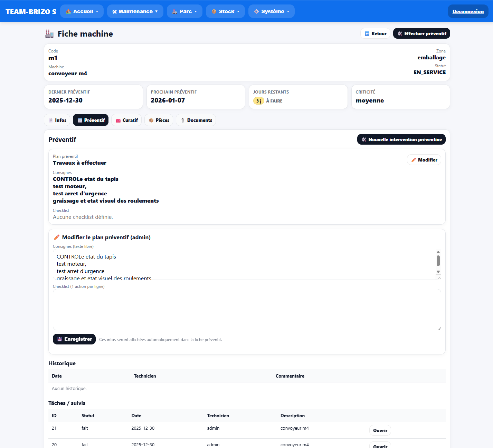Expand the Accueil dropdown arrow
Screen dimensions: 493x448
97,11
